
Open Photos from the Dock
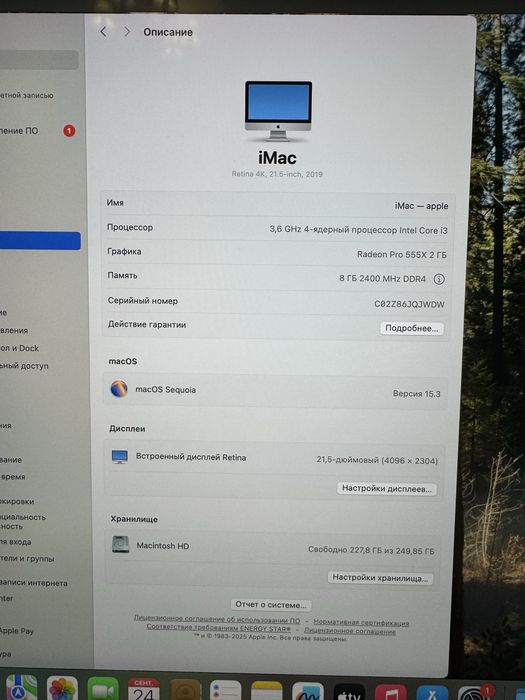pyautogui.click(x=62, y=688)
